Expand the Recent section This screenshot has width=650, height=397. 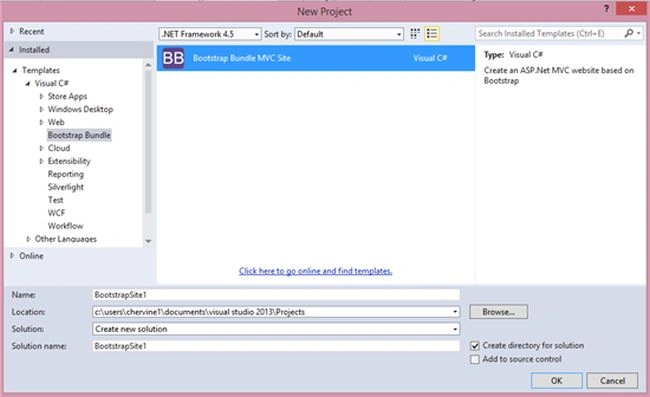coord(12,31)
